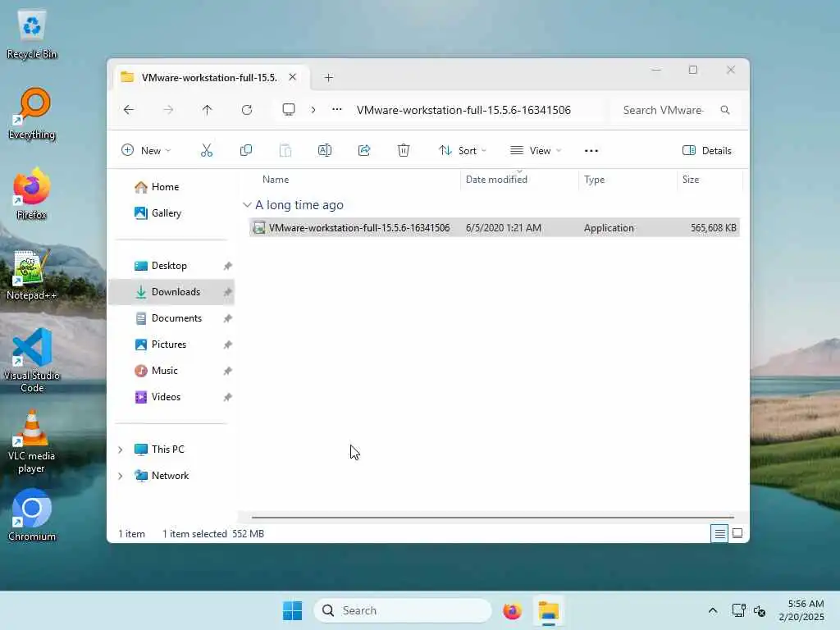The height and width of the screenshot is (630, 840).
Task: Select Gallery in navigation pane
Action: click(172, 213)
